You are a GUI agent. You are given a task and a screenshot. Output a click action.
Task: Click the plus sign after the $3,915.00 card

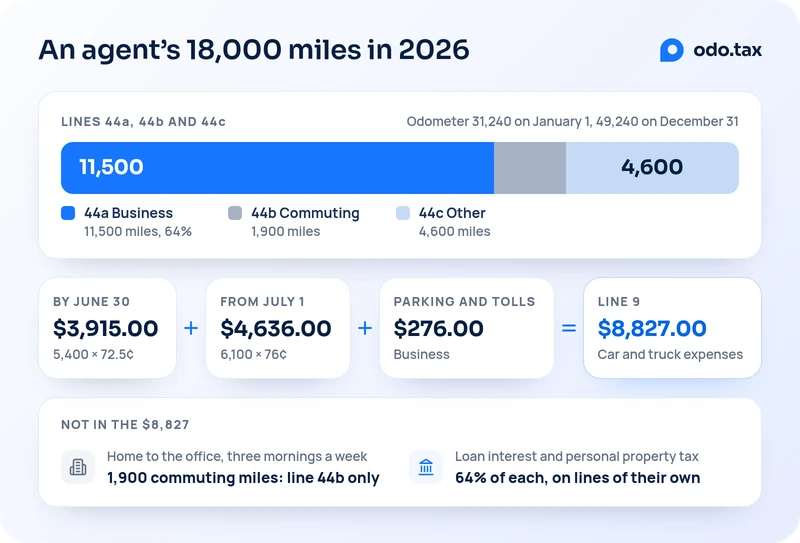pyautogui.click(x=191, y=328)
